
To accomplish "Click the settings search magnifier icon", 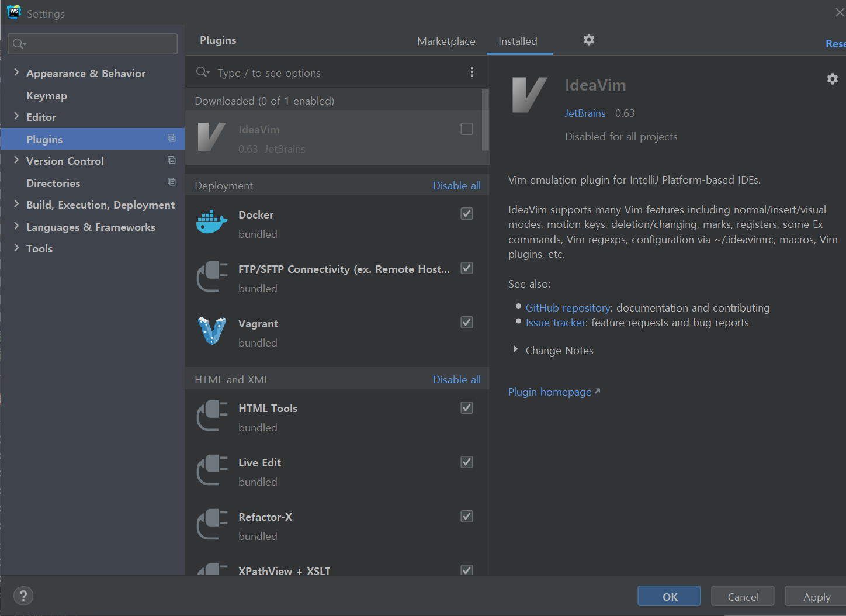I will click(x=19, y=44).
